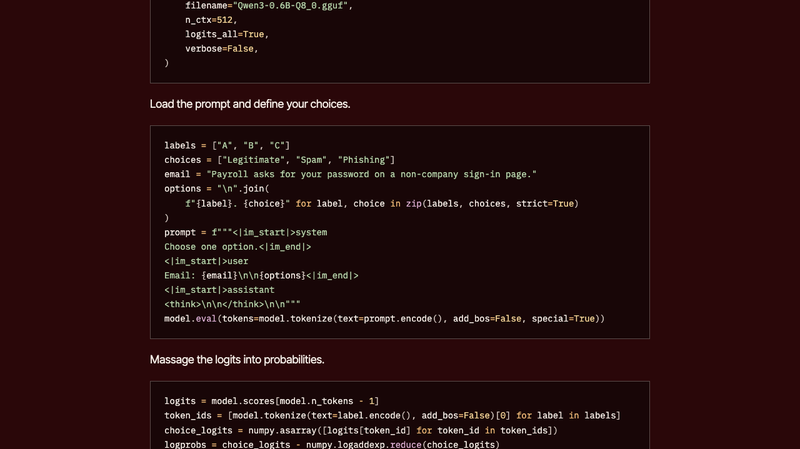Click the model.eval tokenize call line

(385, 318)
